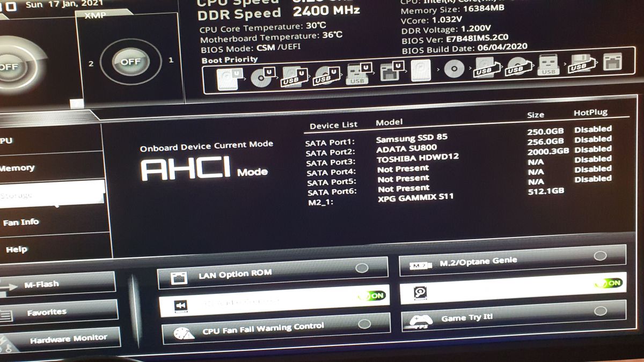Click the SATA Port2 label
Screen dimensions: 644x362
click(x=331, y=153)
